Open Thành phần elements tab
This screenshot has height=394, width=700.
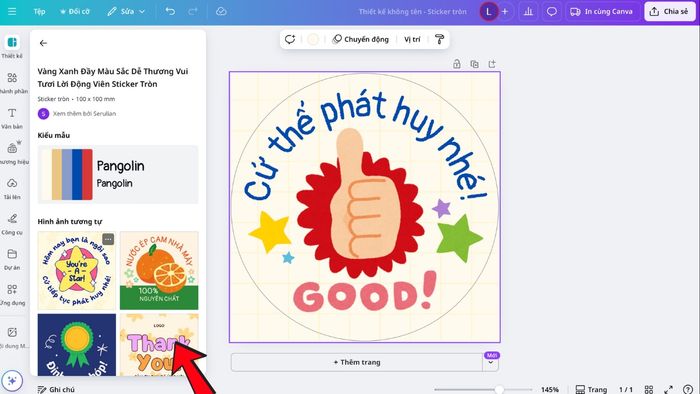(x=12, y=83)
